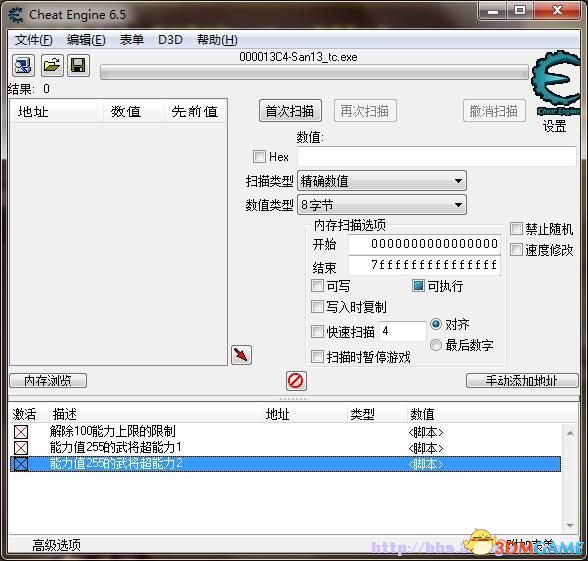Image resolution: width=588 pixels, height=561 pixels.
Task: Open the D3D menu
Action: click(170, 40)
